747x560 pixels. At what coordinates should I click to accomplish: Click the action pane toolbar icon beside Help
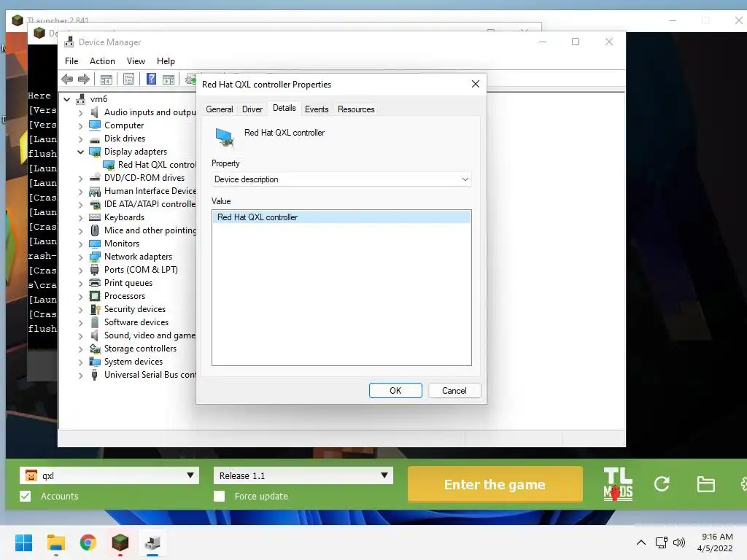pos(169,79)
